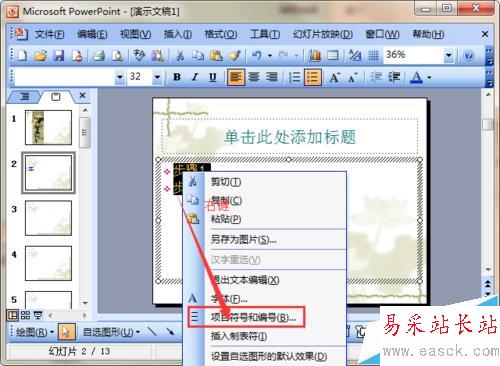Click the title placeholder 单击此处添加标题
This screenshot has width=500, height=366.
[290, 137]
